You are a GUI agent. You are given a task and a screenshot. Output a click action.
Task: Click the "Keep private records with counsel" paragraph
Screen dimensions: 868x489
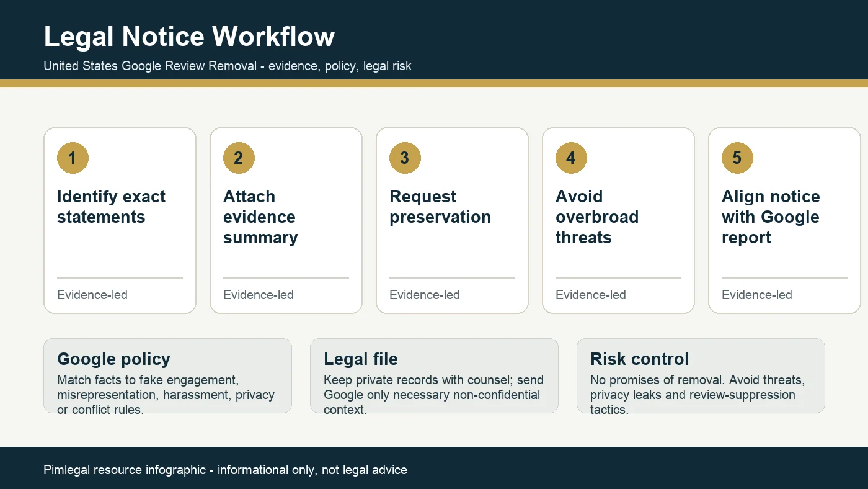pyautogui.click(x=433, y=395)
